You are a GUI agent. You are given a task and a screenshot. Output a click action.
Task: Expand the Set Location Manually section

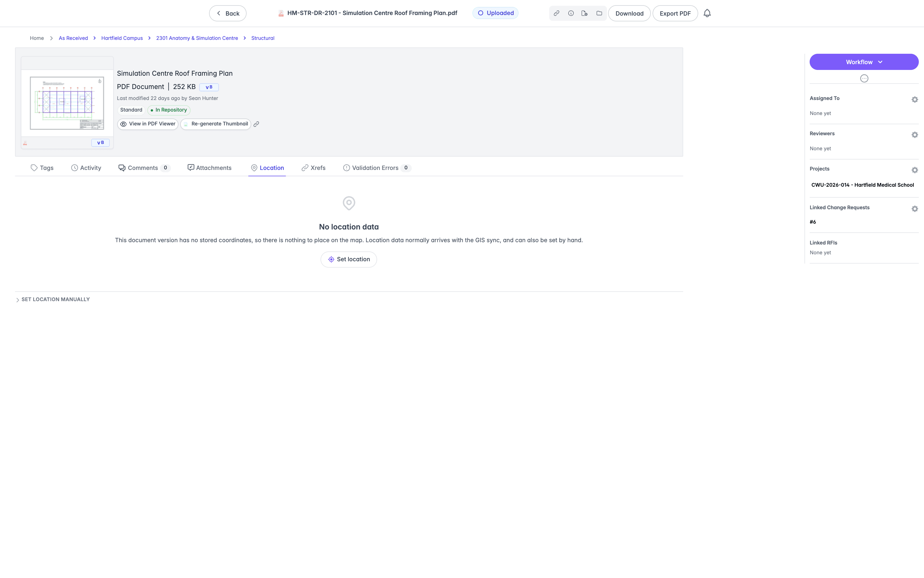point(53,300)
